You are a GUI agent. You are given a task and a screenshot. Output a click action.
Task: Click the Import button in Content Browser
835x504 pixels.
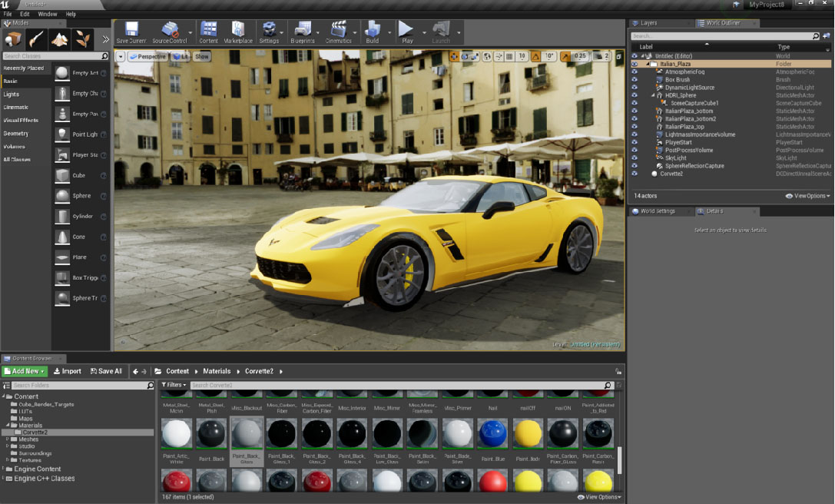67,371
